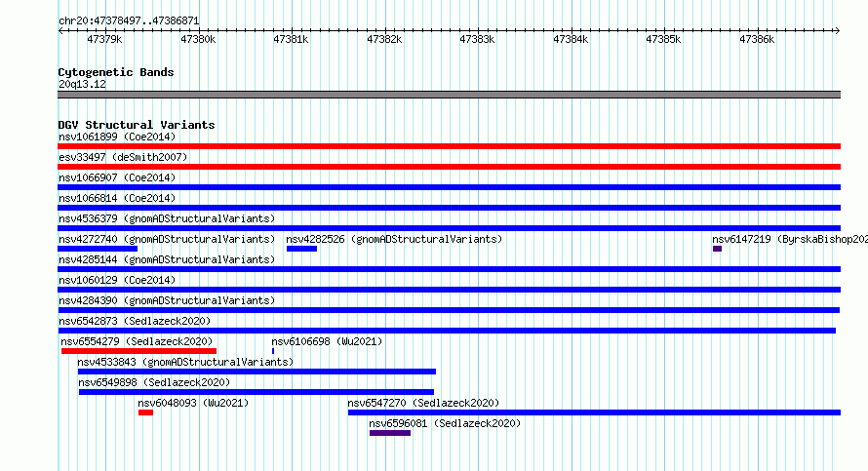Click the 47383k ruler tick label
The width and height of the screenshot is (868, 471).
(x=477, y=40)
